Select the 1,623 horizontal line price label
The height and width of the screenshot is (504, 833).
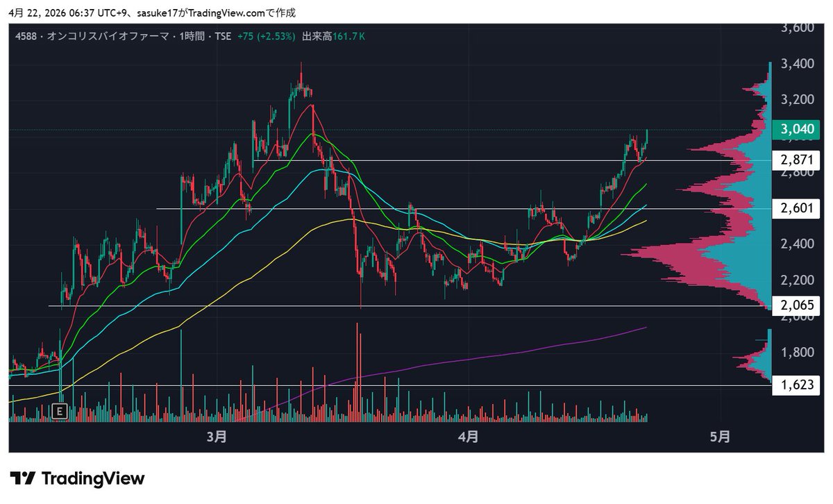797,385
